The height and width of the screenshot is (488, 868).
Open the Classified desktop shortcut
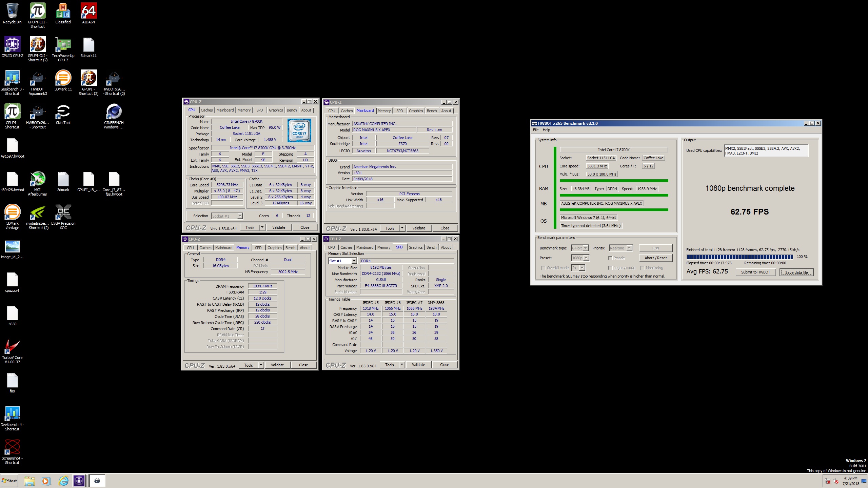[63, 14]
